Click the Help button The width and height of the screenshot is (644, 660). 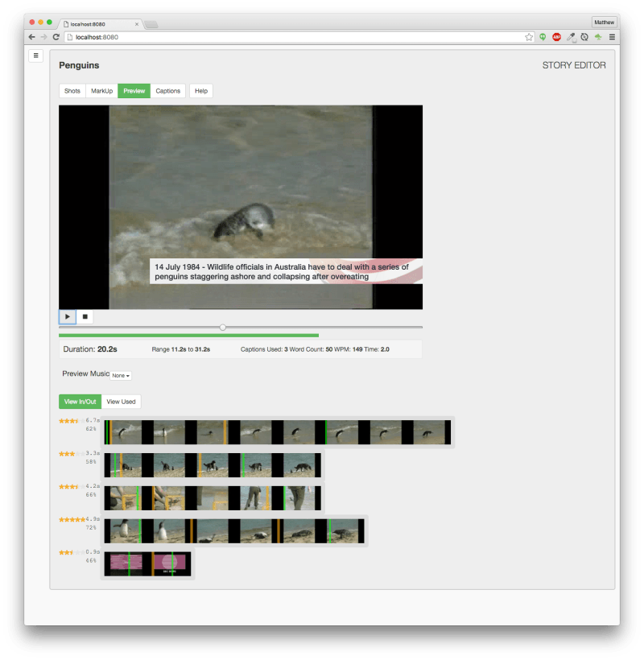pyautogui.click(x=201, y=91)
